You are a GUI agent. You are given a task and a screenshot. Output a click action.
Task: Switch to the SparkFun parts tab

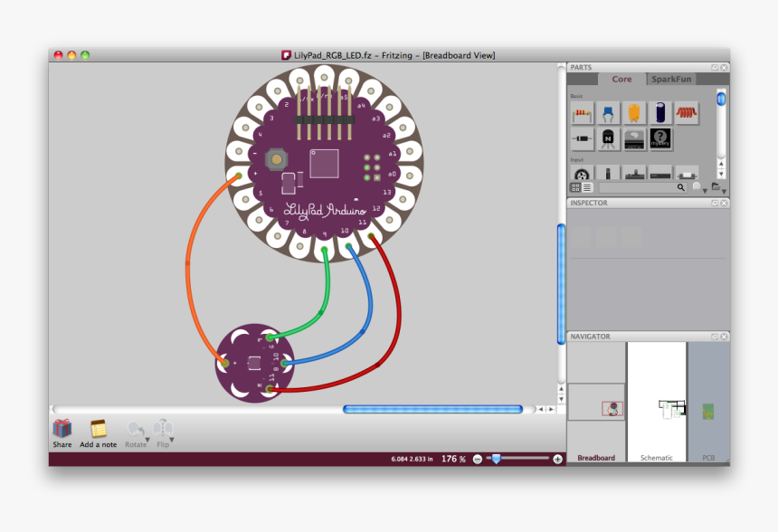click(671, 79)
